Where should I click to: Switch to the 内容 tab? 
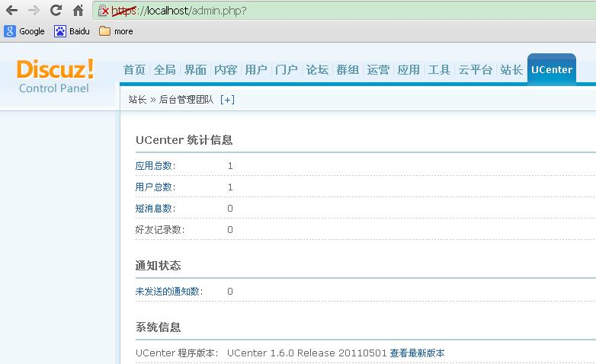tap(226, 69)
